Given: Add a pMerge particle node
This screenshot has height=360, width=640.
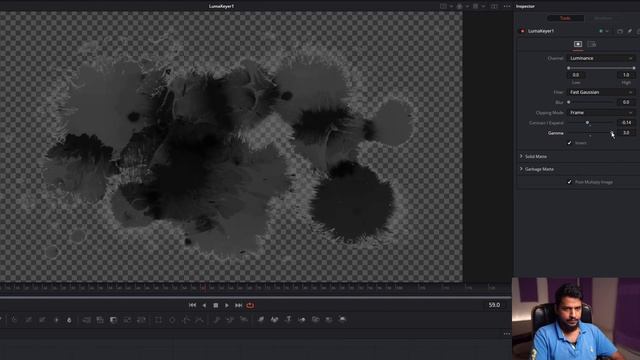Looking at the screenshot, I should (230, 320).
